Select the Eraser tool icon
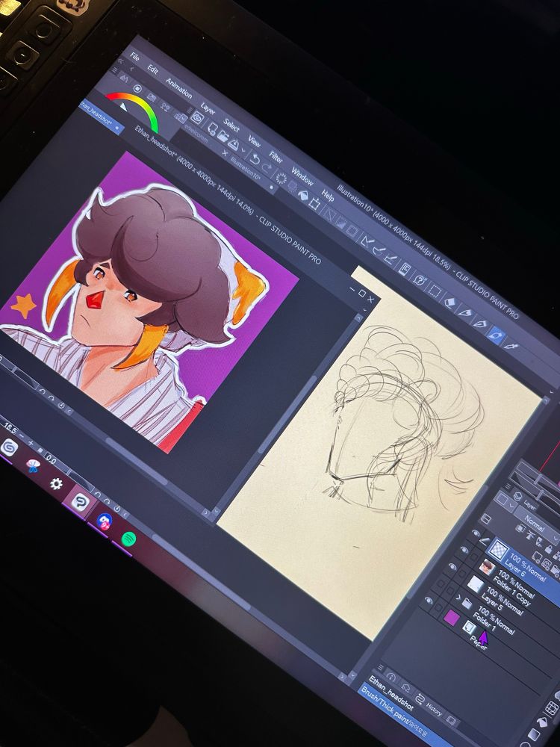 (450, 302)
